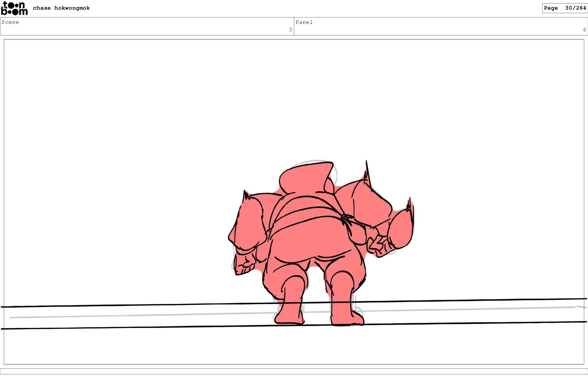Click the panel number 6

tap(584, 30)
